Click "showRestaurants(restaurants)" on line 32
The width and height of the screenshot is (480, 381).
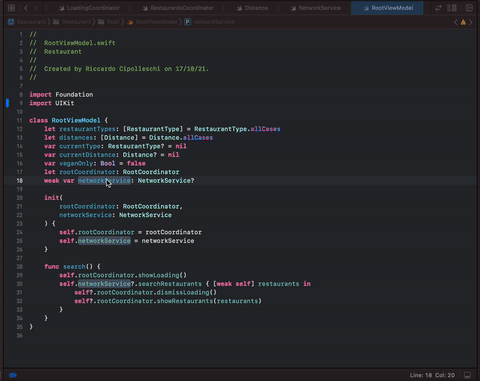(209, 301)
